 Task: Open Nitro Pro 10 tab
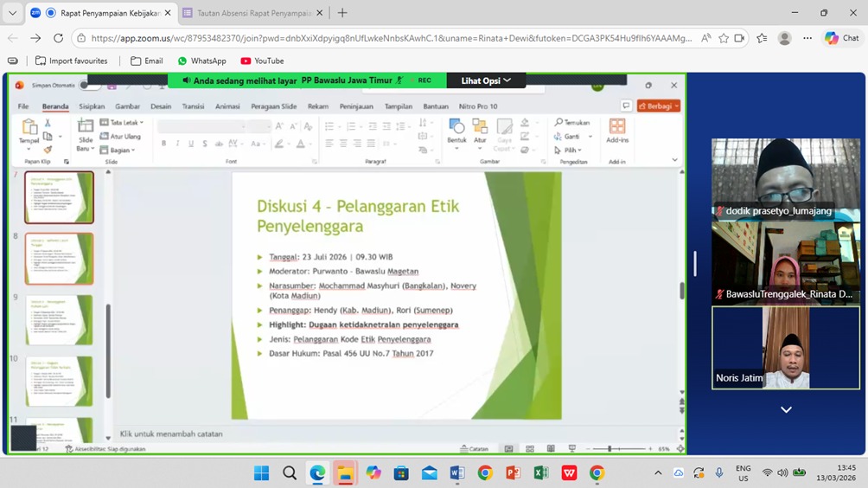(478, 106)
